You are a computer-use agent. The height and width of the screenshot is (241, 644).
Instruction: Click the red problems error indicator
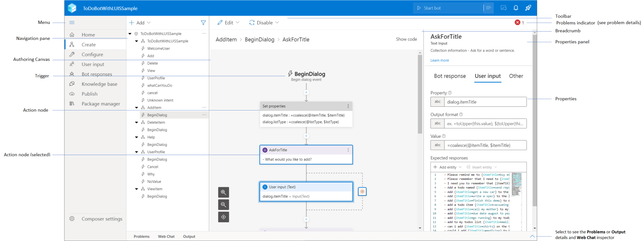click(x=517, y=22)
